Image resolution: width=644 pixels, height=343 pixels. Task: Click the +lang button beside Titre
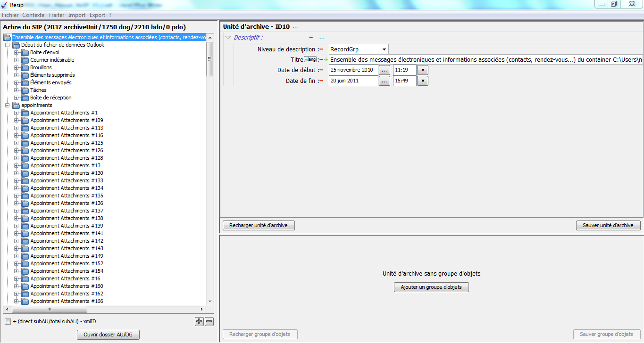[310, 59]
